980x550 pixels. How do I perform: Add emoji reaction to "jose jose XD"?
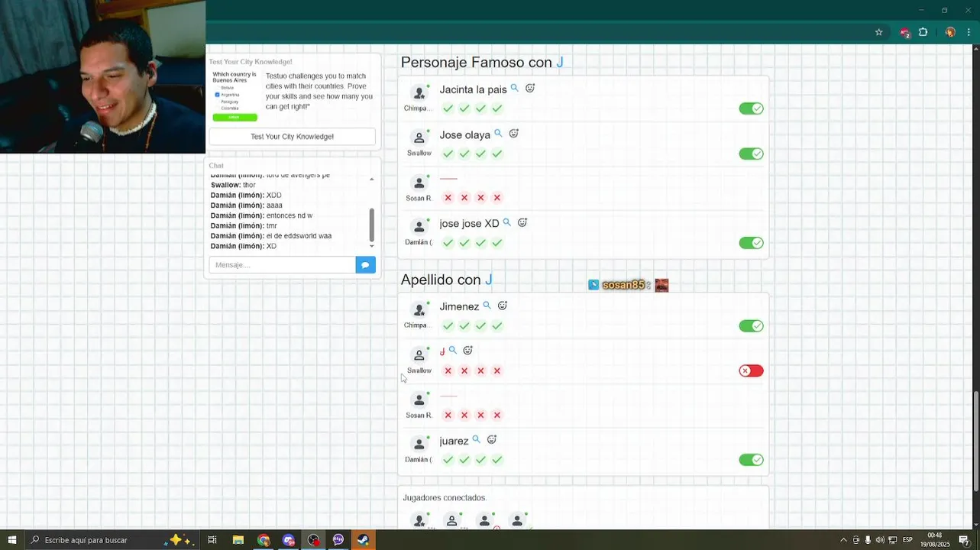point(522,223)
